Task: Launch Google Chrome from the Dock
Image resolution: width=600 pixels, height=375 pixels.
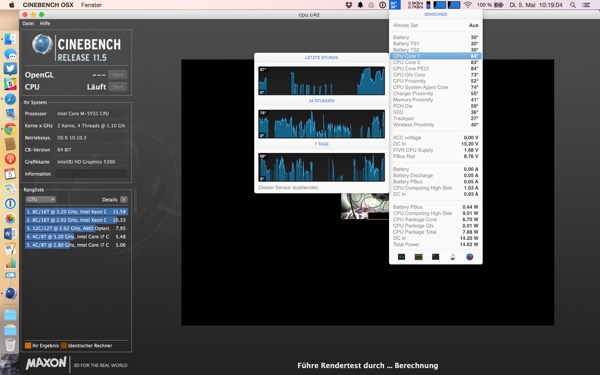Action: click(x=10, y=129)
